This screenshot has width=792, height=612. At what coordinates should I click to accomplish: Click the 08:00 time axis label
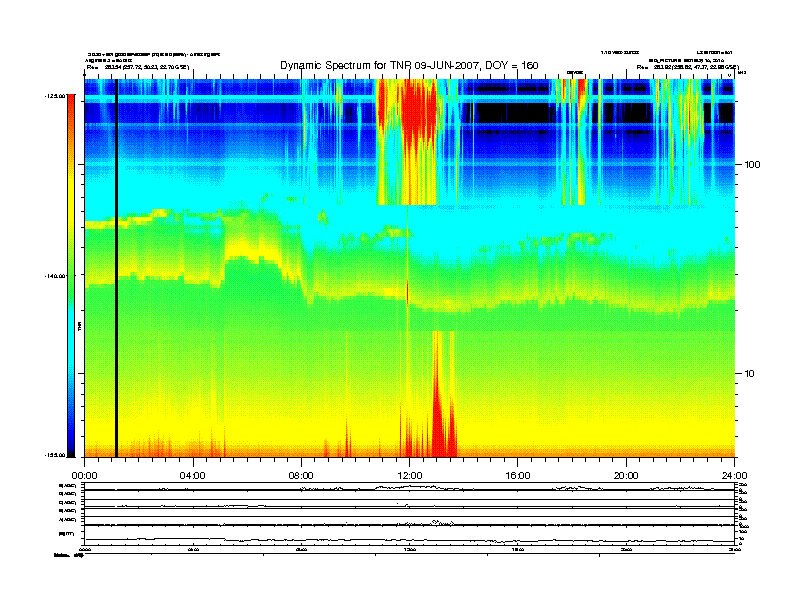tap(301, 476)
